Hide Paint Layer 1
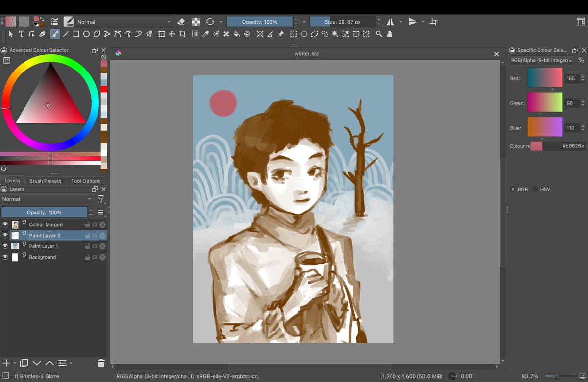Viewport: 588px width, 382px height. point(5,246)
